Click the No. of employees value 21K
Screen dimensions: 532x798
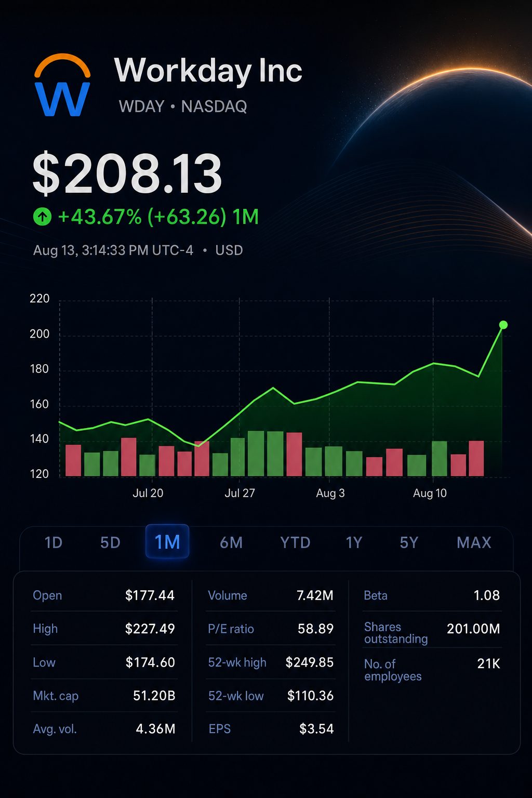pyautogui.click(x=488, y=663)
